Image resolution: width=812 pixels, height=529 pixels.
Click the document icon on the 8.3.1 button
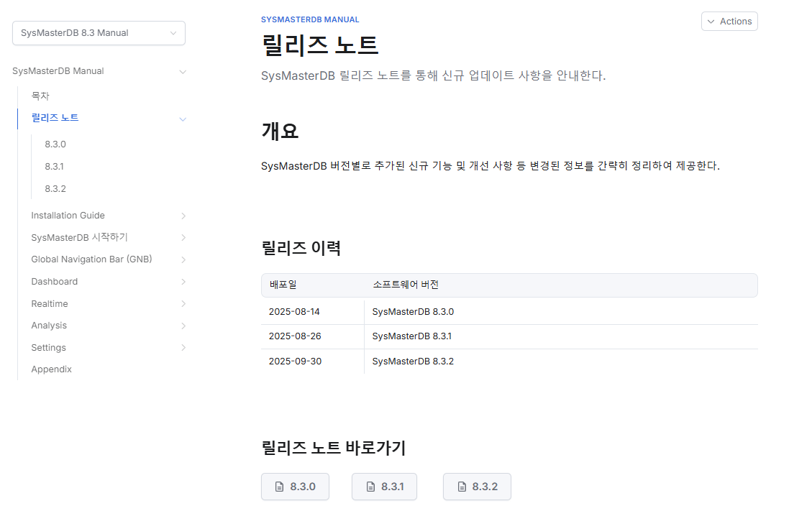(x=370, y=487)
